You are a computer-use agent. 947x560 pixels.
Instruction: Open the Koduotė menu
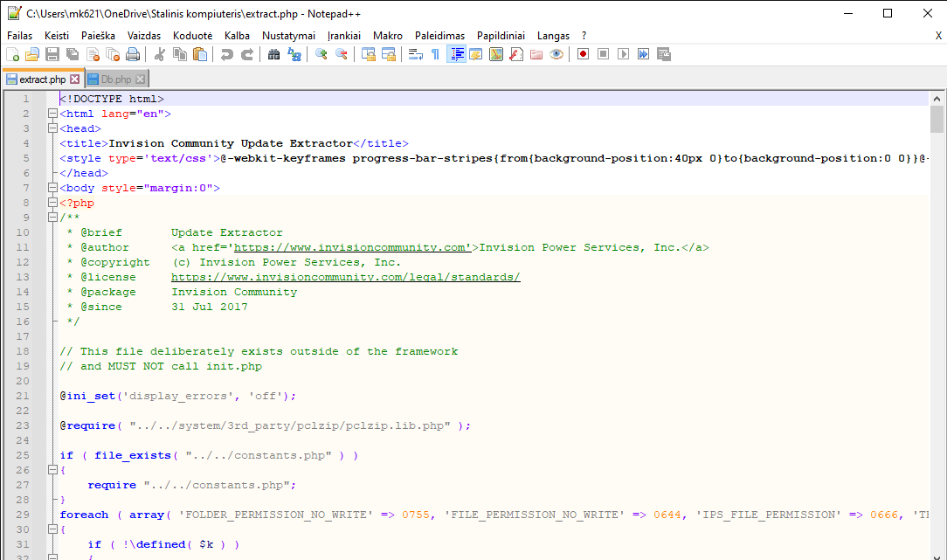[192, 36]
